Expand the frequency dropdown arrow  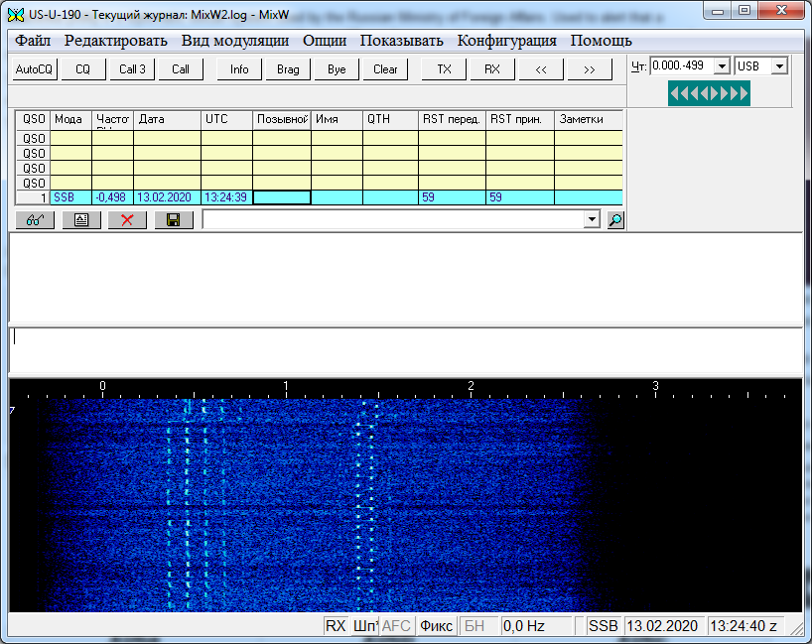(722, 66)
